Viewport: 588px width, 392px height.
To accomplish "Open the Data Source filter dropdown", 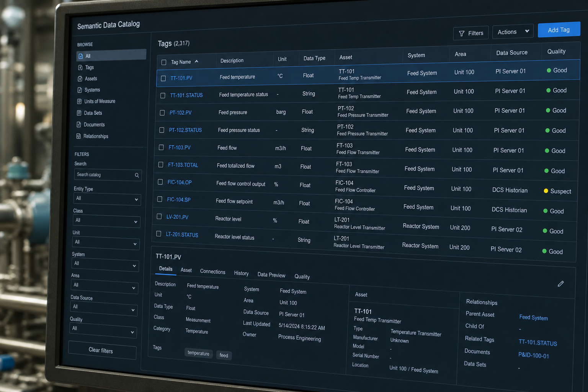I will (104, 308).
